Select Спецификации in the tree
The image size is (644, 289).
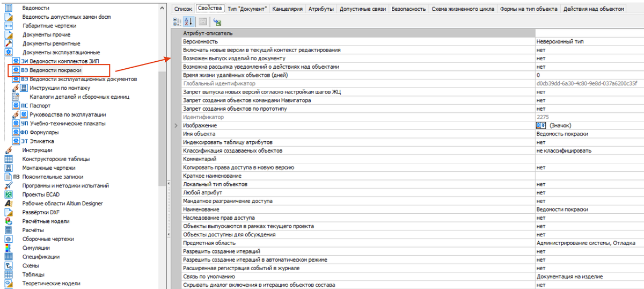pos(41,256)
